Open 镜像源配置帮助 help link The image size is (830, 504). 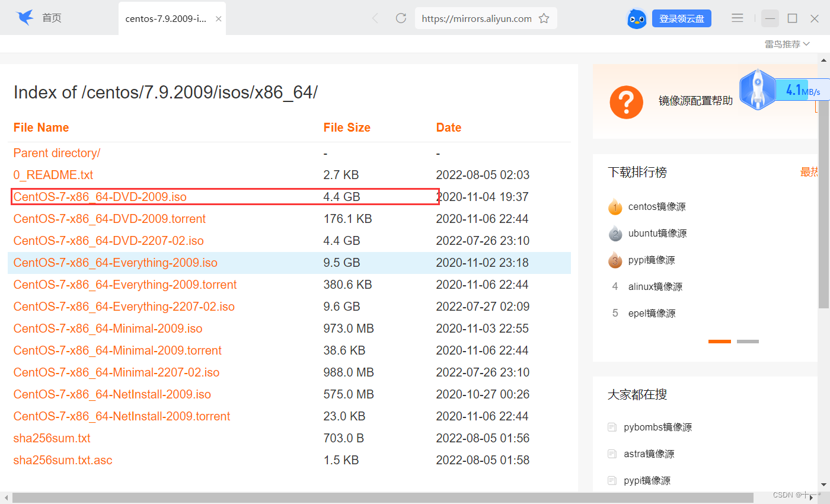(x=695, y=101)
